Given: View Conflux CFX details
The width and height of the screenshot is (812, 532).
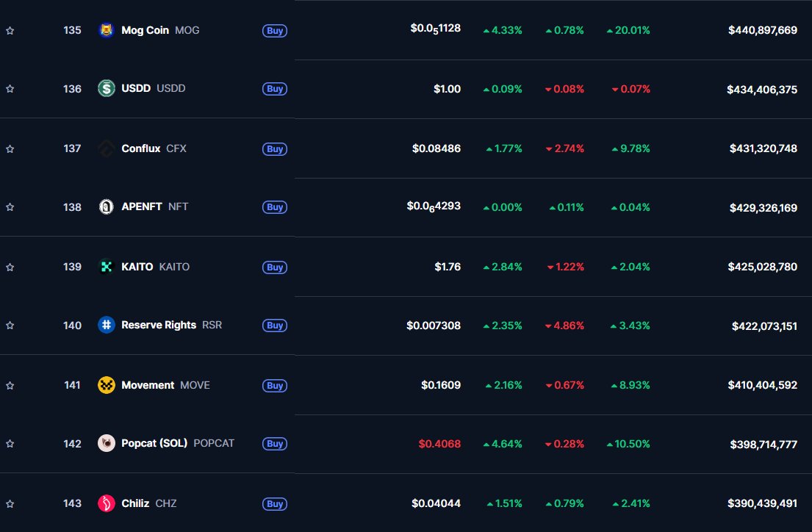Looking at the screenshot, I should (154, 148).
